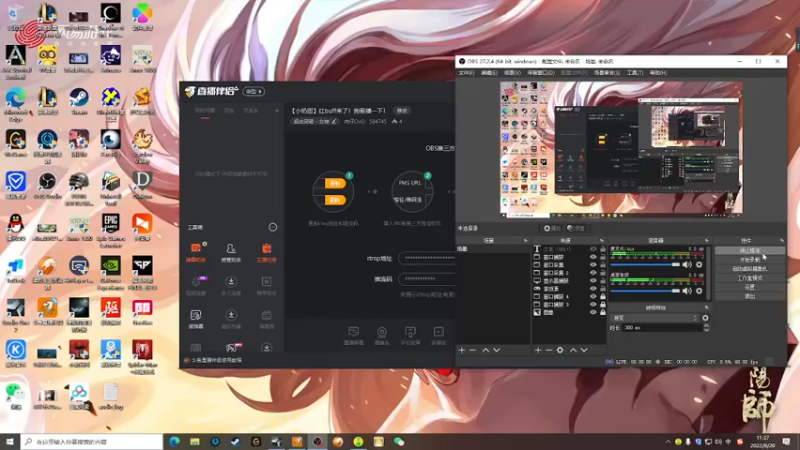
Task: Click the toolbox collapse circle button in Live Companion
Action: click(273, 227)
